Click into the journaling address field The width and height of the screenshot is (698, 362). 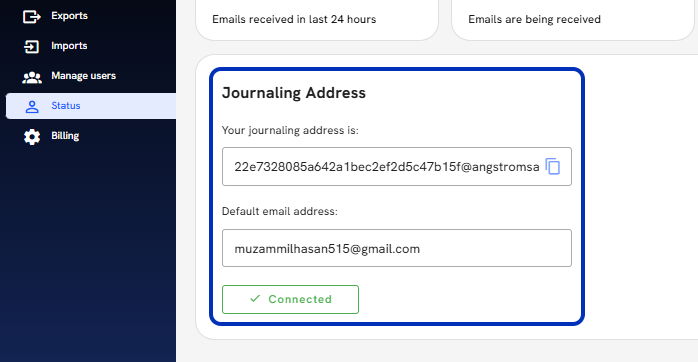(x=397, y=167)
